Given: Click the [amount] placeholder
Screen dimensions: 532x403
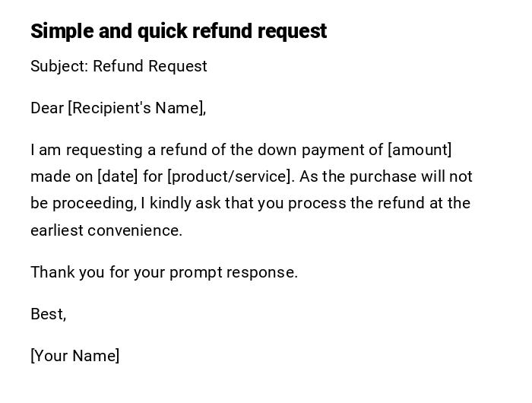Looking at the screenshot, I should pos(420,150).
